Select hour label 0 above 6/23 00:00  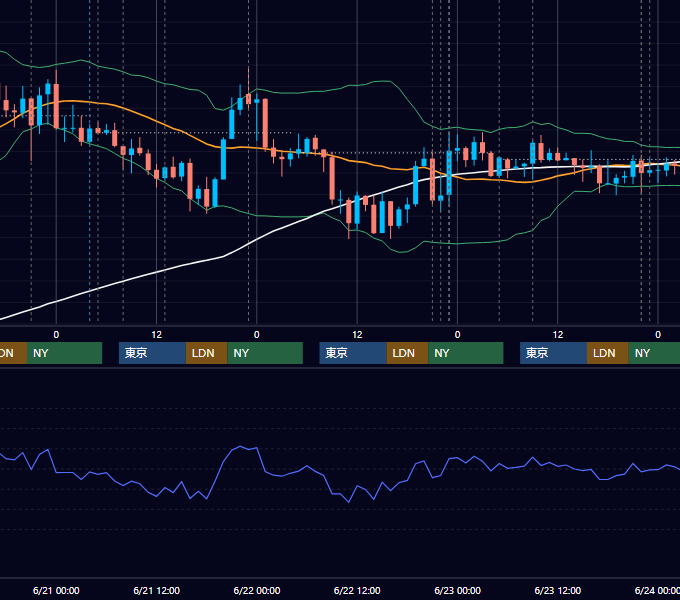pyautogui.click(x=458, y=335)
